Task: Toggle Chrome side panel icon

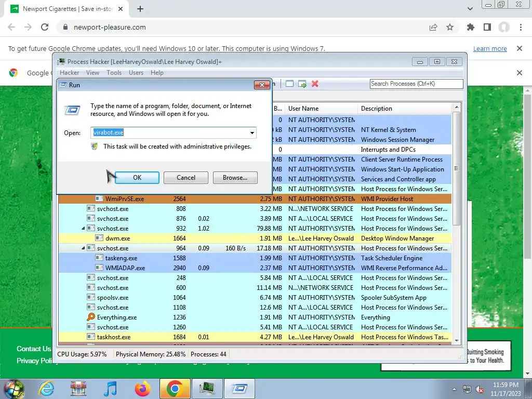Action: (487, 27)
